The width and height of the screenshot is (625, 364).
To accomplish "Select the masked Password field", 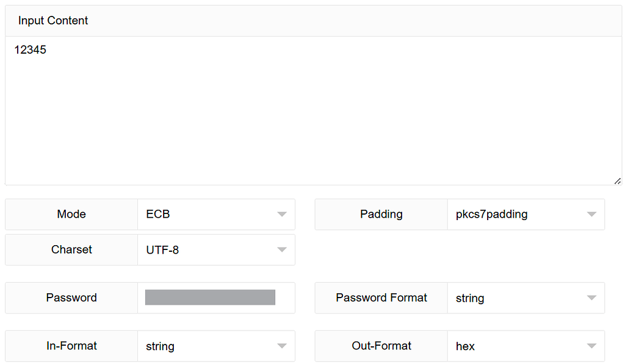I will [210, 297].
